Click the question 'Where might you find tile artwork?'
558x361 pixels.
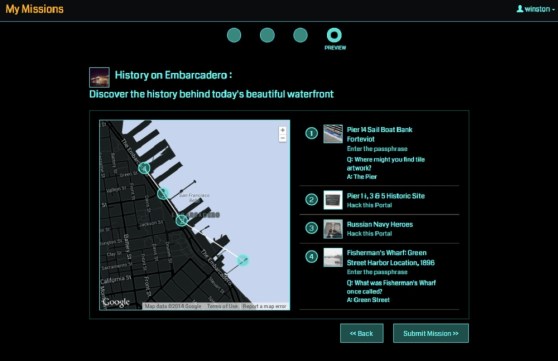[x=386, y=164]
